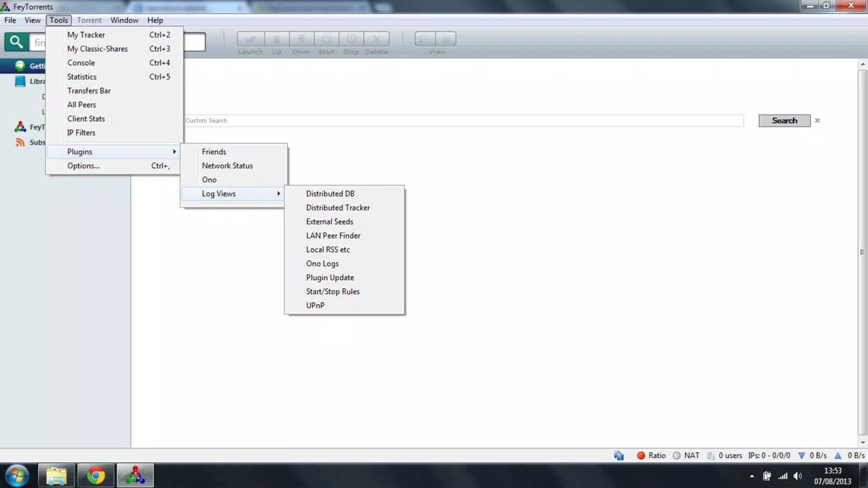Click the network computers status bar icon
Viewport: 868px width, 488px height.
(x=619, y=456)
